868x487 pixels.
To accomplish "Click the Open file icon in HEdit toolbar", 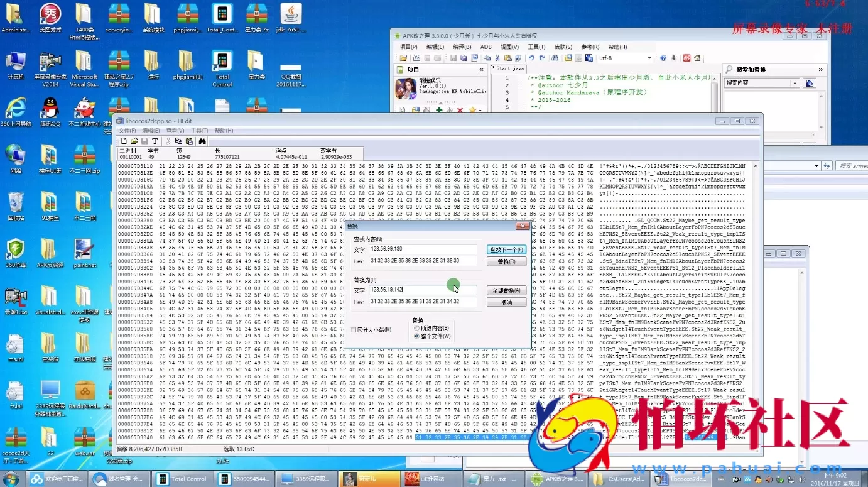I will click(134, 141).
